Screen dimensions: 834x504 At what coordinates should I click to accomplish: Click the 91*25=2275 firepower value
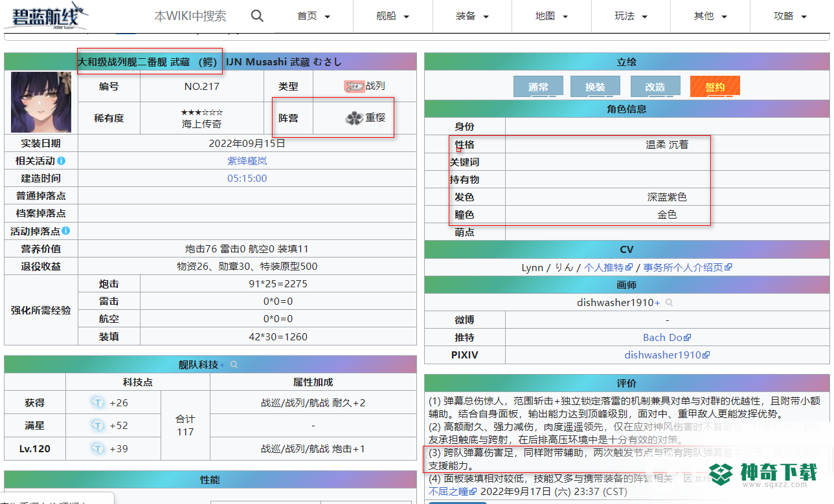pos(278,284)
